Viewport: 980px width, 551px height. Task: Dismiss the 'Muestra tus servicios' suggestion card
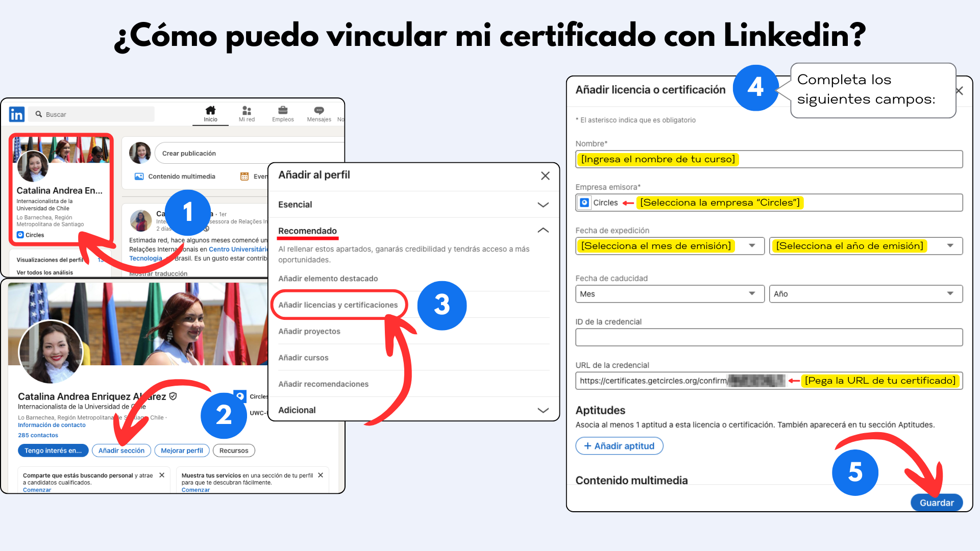[321, 475]
